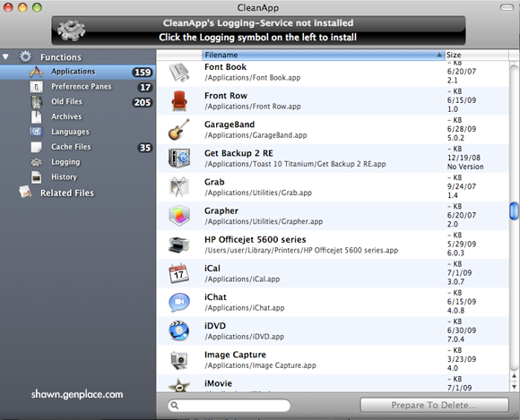Select the Image Capture camera icon
Viewport: 520px width, 420px height.
[x=179, y=360]
